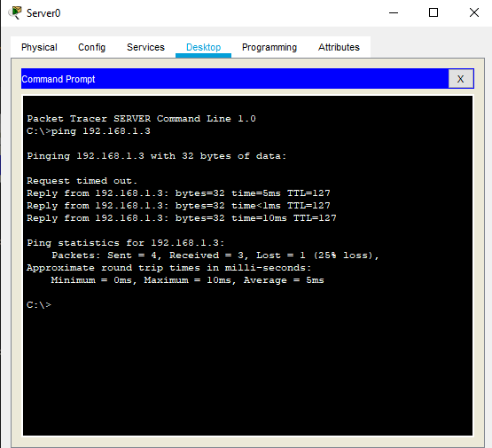
Task: Click the 'Packet Tracer SERVER Command Line 1.0' header
Action: 141,118
